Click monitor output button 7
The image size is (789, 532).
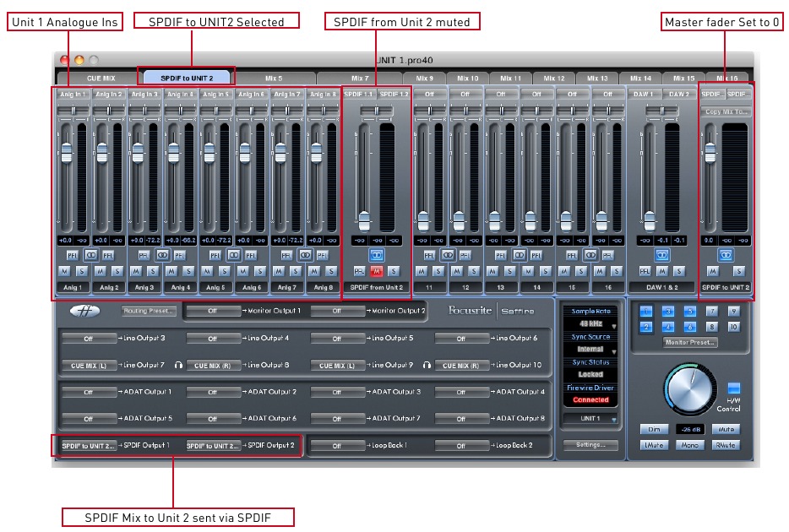pyautogui.click(x=711, y=313)
